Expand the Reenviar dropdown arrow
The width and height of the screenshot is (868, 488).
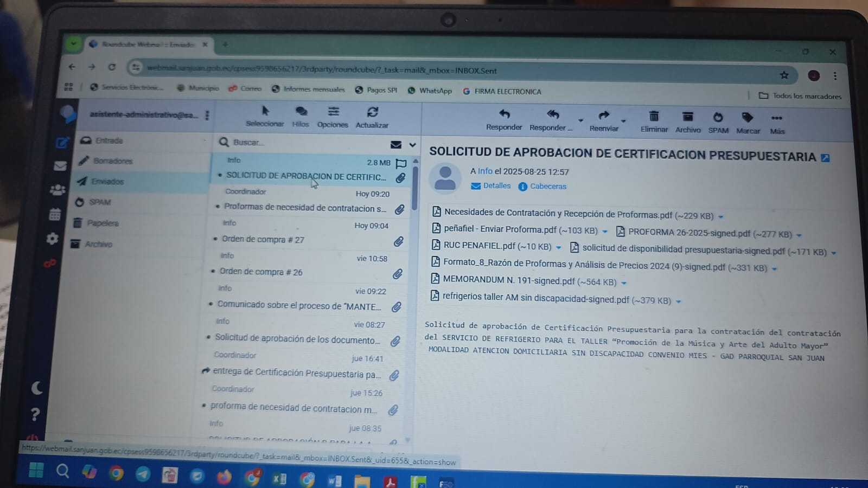click(x=623, y=121)
